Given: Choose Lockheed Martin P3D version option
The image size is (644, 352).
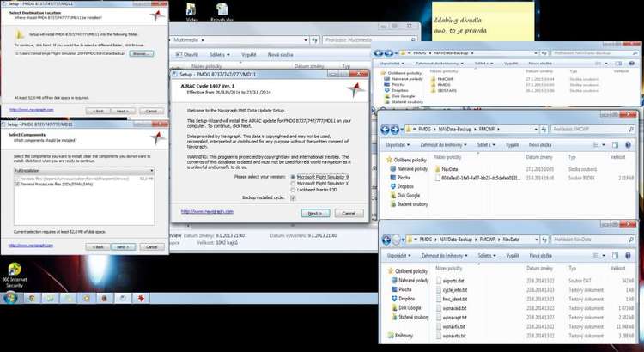Looking at the screenshot, I should point(293,191).
